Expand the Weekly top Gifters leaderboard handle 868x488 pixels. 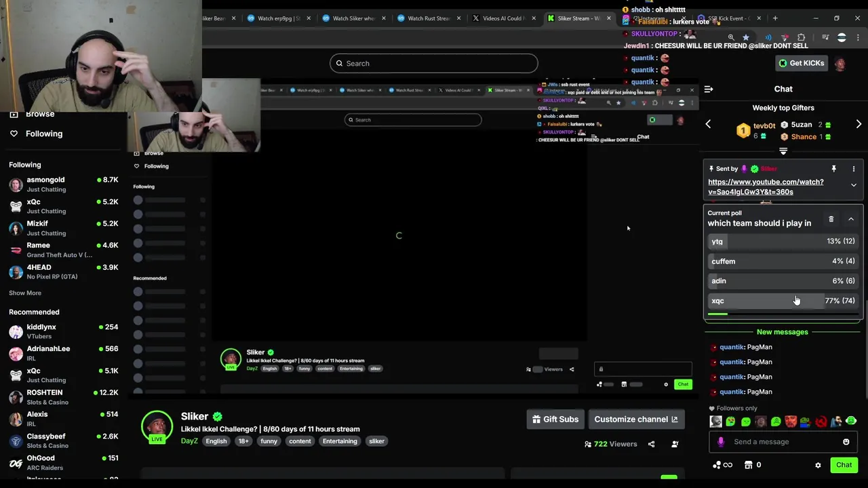tap(783, 151)
